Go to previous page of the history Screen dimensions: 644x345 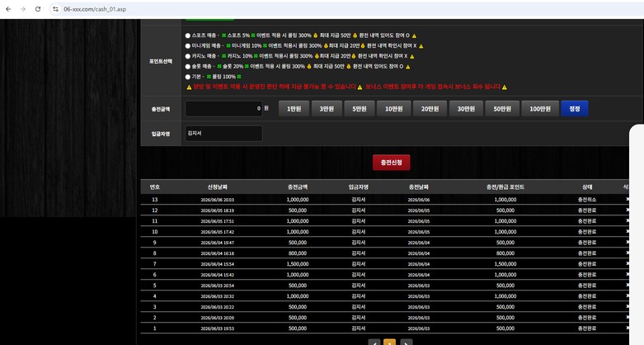(x=374, y=343)
